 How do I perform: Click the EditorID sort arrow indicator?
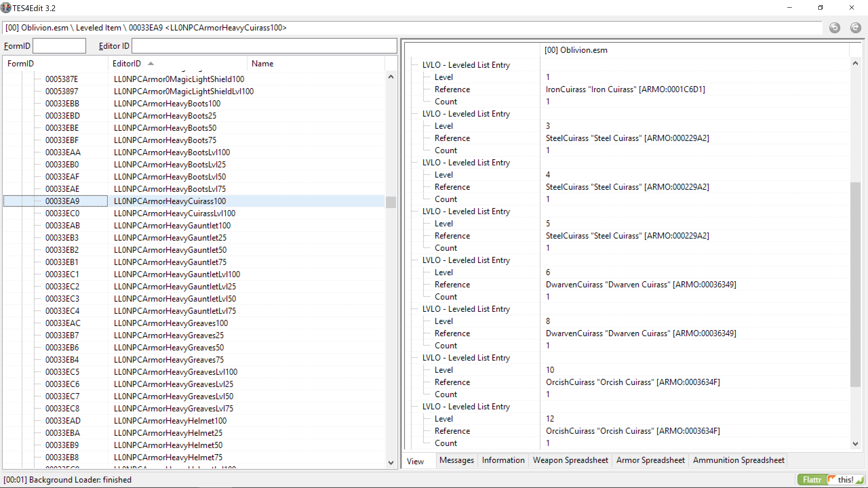point(151,63)
